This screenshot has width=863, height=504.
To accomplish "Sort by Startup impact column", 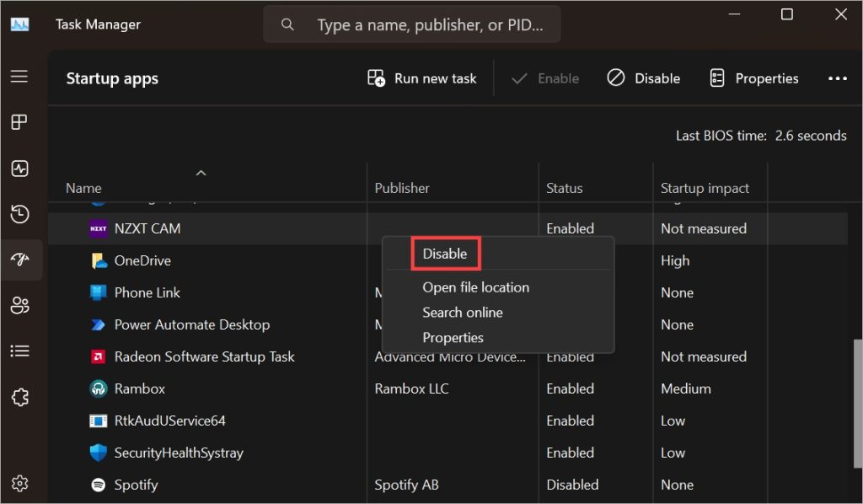I will (705, 188).
